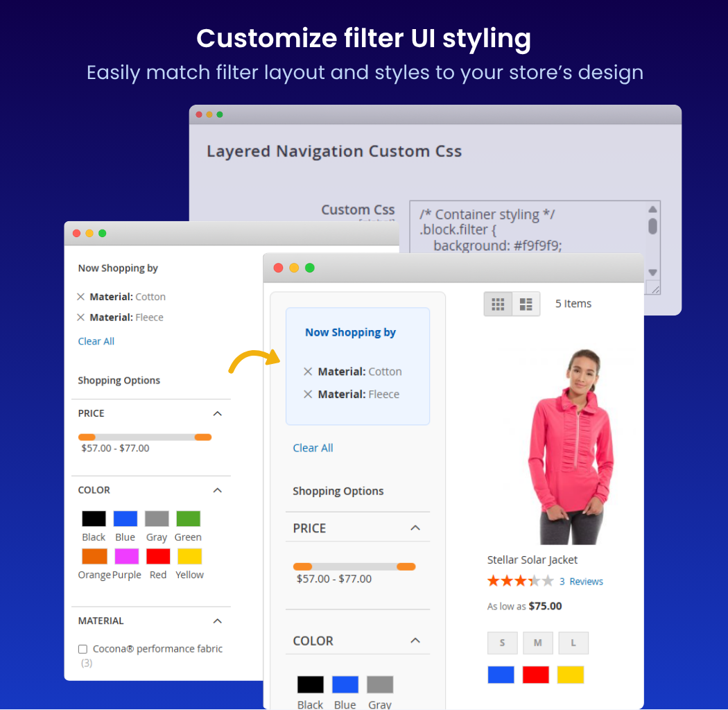Select Blue swatch in front window filter
The height and width of the screenshot is (710, 728).
tap(345, 684)
